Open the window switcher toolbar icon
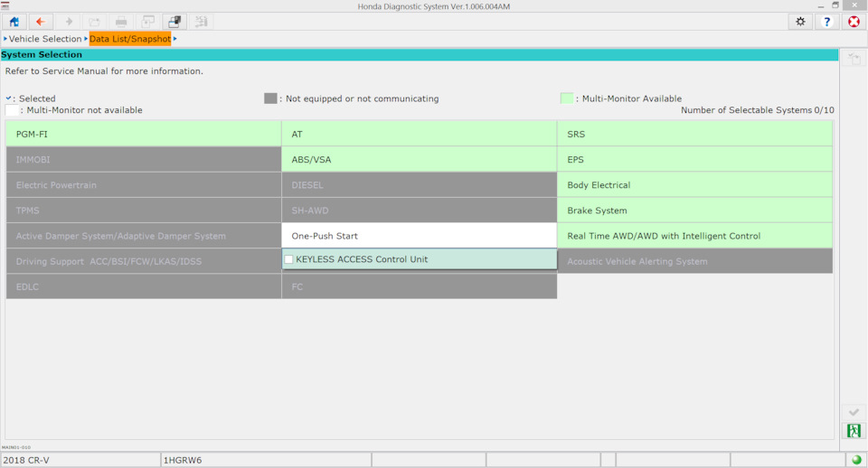 pos(175,22)
